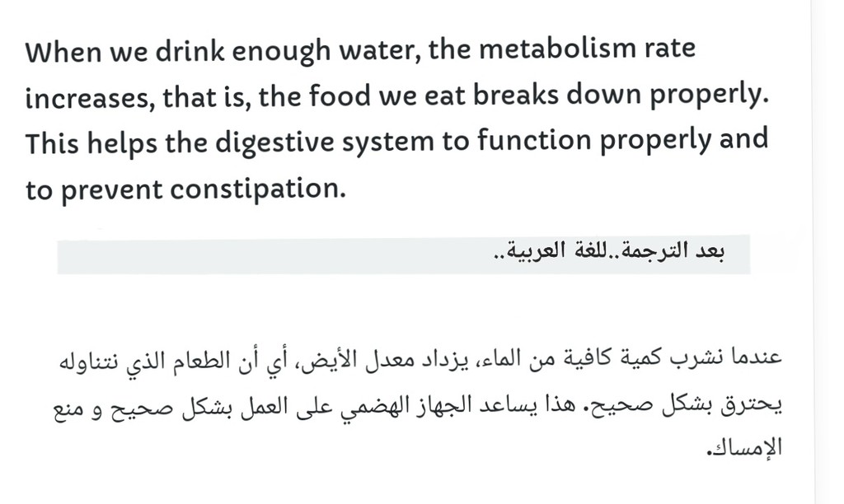Click the word "digestive" in the third line
Image resolution: width=844 pixels, height=504 pixels.
274,142
